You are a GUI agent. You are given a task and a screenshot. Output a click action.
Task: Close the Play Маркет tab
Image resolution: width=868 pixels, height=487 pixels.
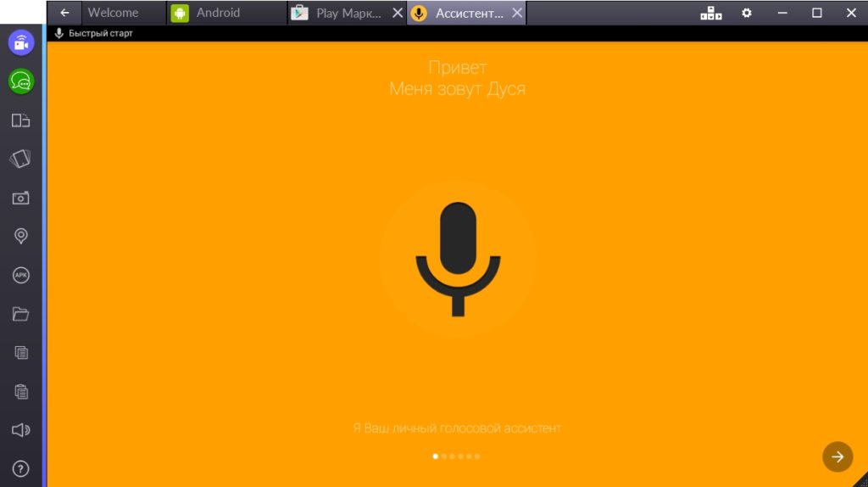click(x=397, y=13)
